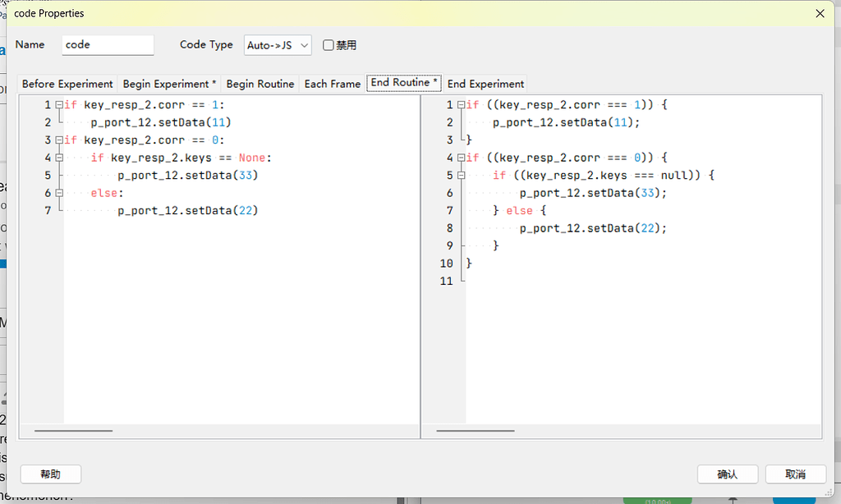Viewport: 841px width, 504px height.
Task: Collapse the if block on line 1 of Python code
Action: (x=57, y=104)
